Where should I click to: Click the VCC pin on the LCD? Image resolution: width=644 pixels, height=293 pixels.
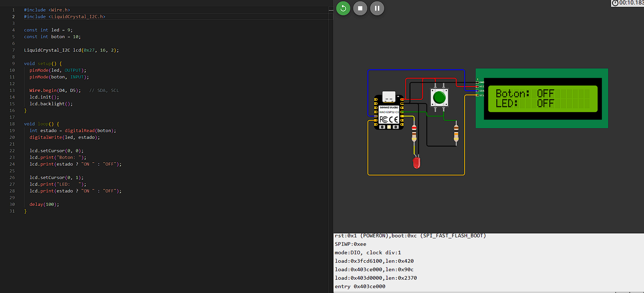click(x=478, y=86)
